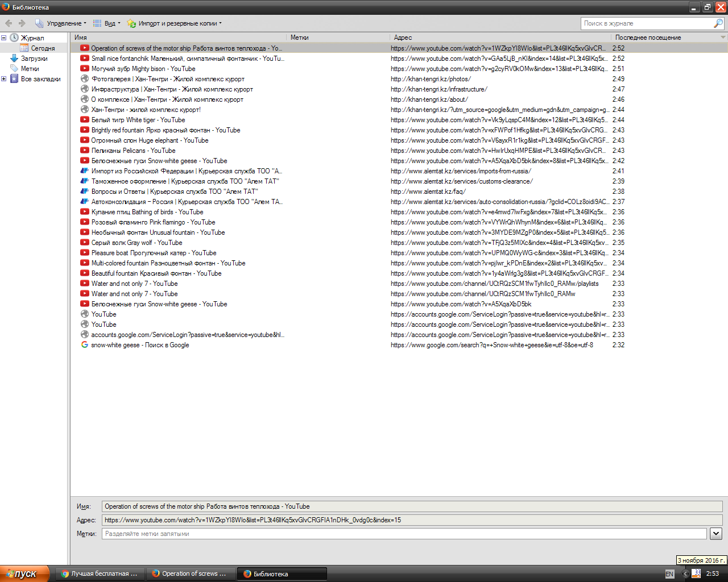Screen dimensions: 728x582
Task: Click YouTube icon of Купание птиц row
Action: [x=85, y=212]
